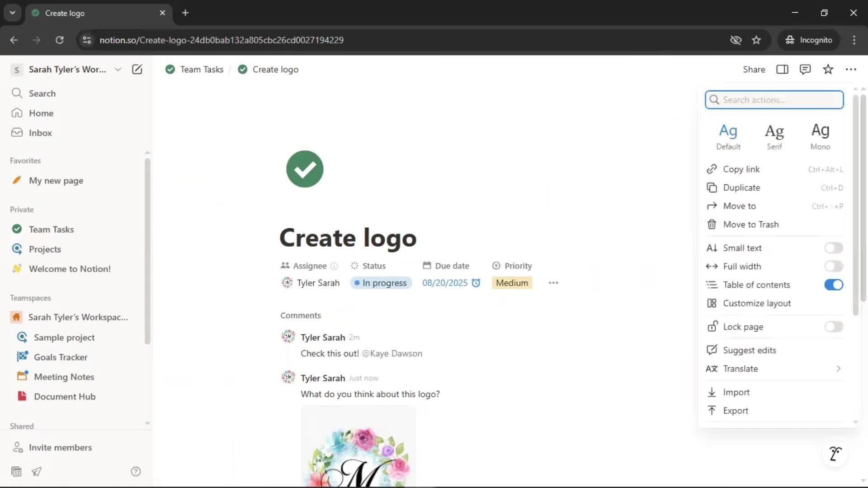Choose Suggest edits

[x=774, y=350]
